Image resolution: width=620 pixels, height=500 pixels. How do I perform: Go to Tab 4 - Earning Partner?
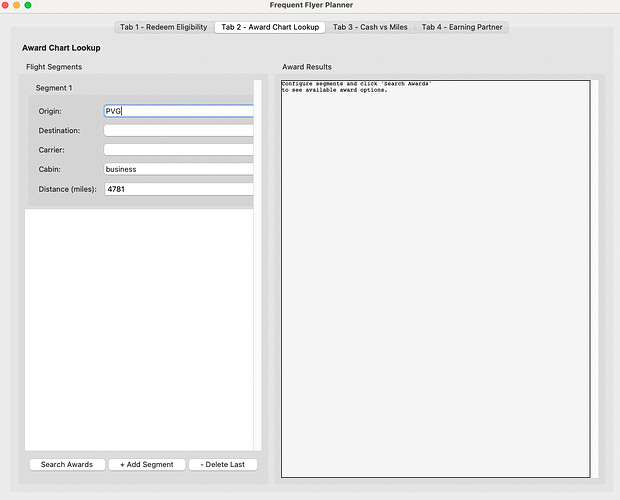pos(462,27)
